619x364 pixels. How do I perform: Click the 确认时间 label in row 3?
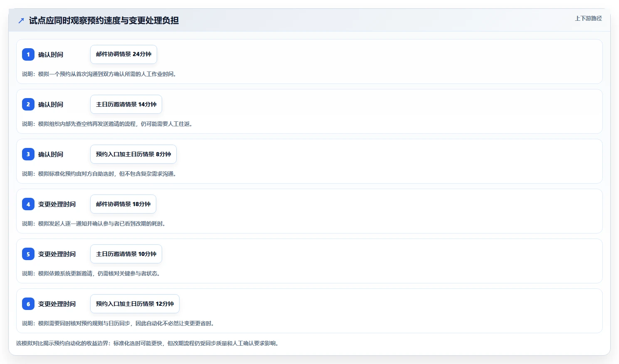(51, 154)
